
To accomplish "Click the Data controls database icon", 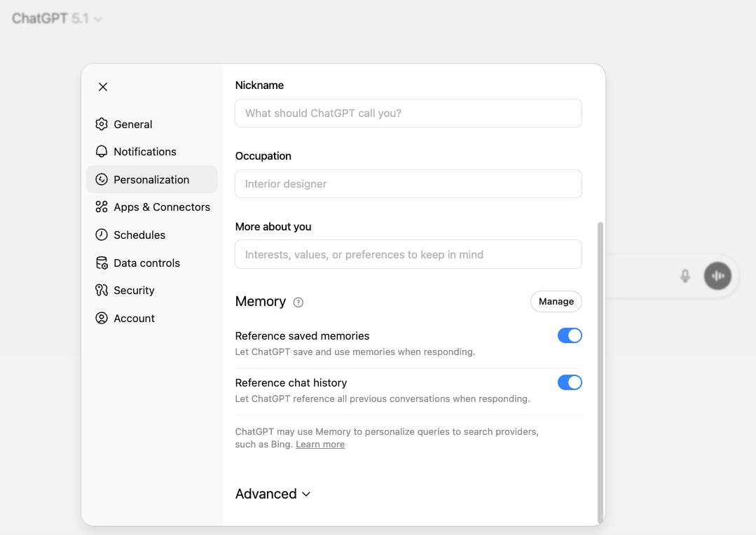I will pos(102,263).
